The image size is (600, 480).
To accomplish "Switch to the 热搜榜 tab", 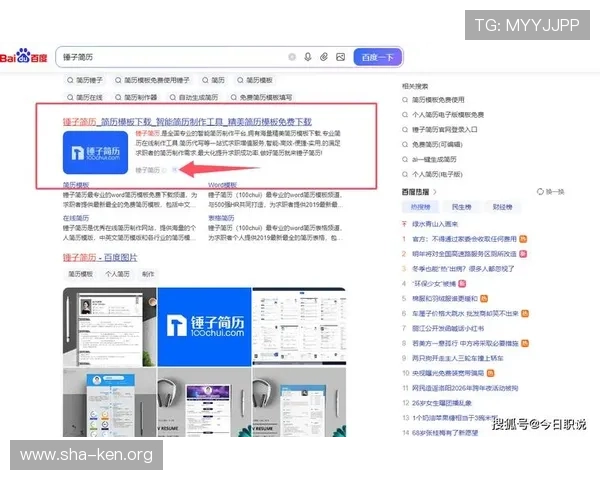I will (421, 207).
